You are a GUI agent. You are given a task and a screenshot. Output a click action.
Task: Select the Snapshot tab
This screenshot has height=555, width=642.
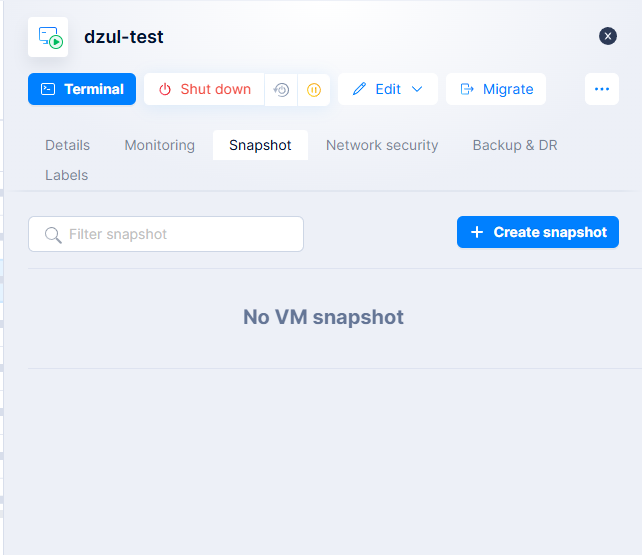(x=260, y=145)
